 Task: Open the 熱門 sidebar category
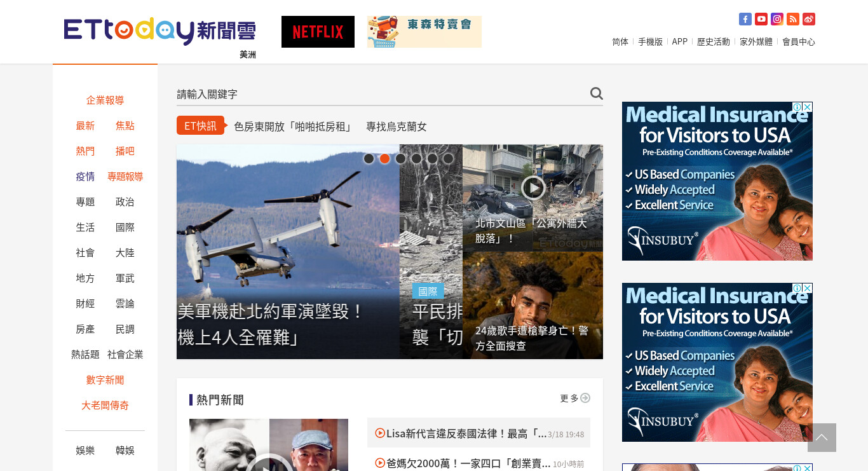[85, 151]
